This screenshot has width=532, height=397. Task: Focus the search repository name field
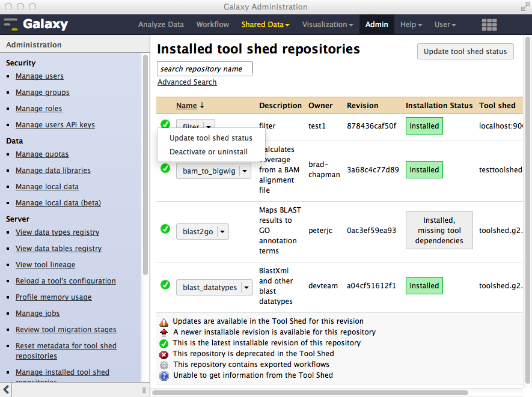204,69
